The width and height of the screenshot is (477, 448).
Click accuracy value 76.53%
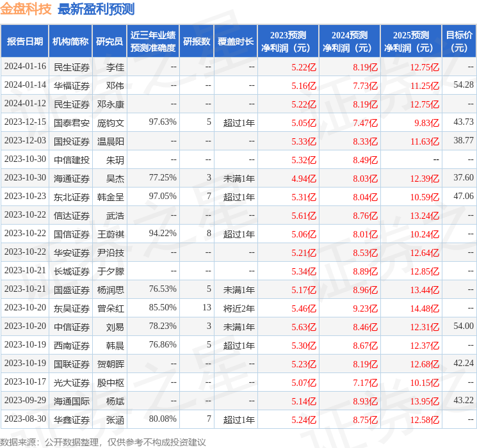coord(163,289)
